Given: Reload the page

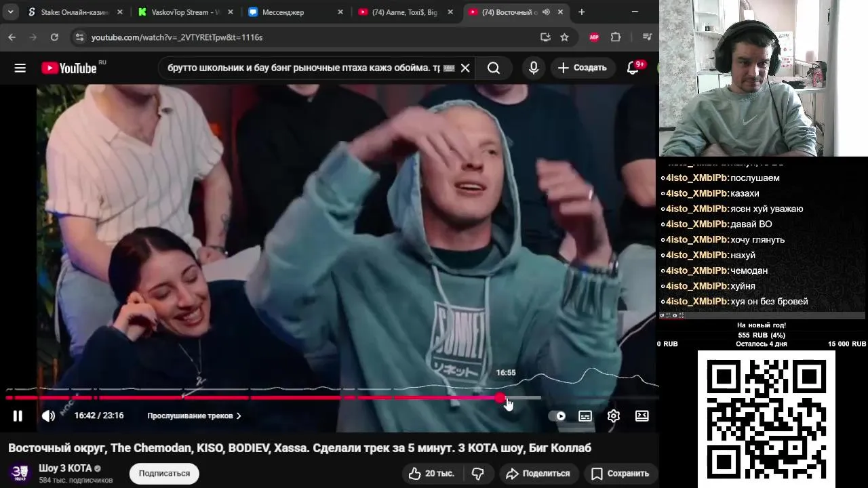Looking at the screenshot, I should 54,37.
